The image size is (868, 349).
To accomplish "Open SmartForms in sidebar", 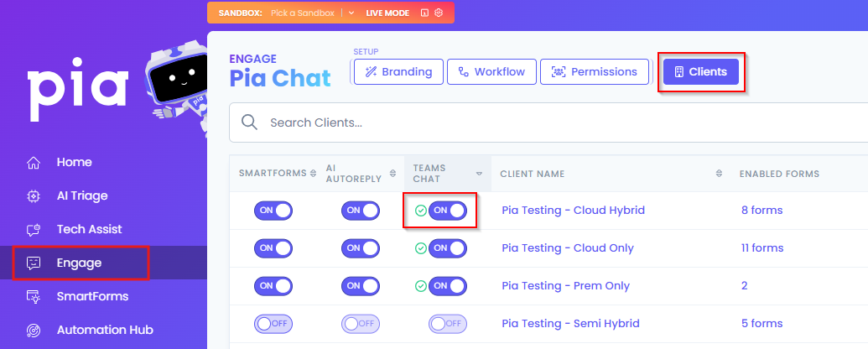I will (x=92, y=296).
